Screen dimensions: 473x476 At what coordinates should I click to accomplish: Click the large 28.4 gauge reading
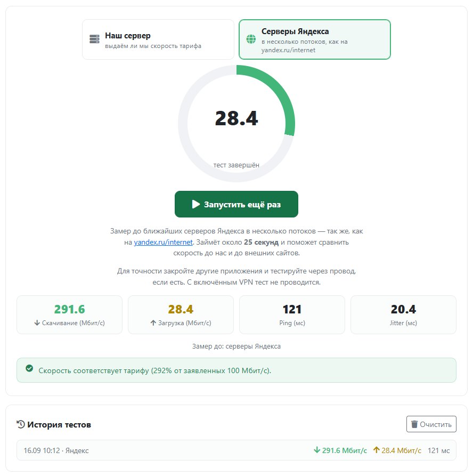pos(237,118)
